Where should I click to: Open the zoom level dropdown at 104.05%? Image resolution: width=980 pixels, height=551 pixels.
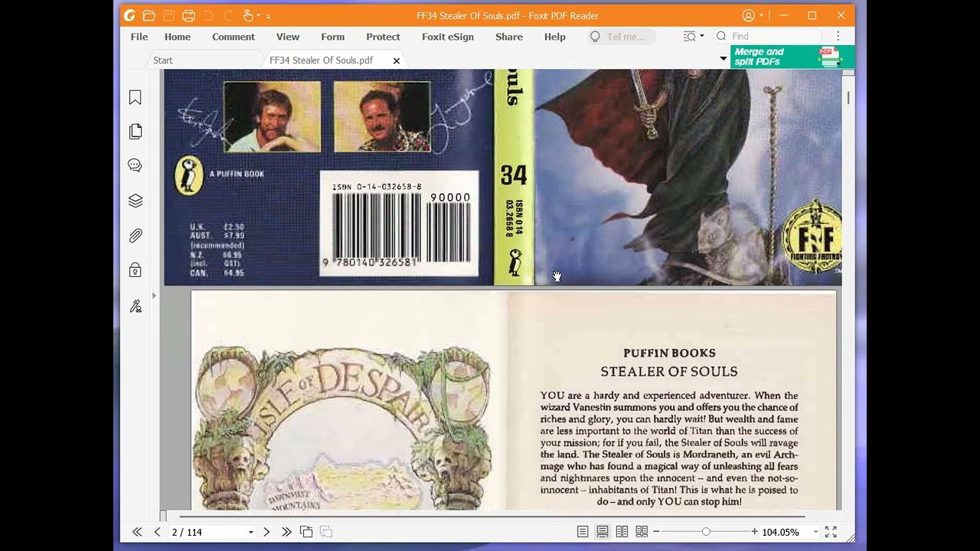click(815, 532)
